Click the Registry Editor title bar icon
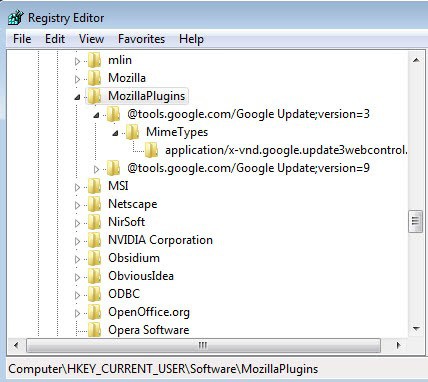428x382 pixels. pos(15,18)
